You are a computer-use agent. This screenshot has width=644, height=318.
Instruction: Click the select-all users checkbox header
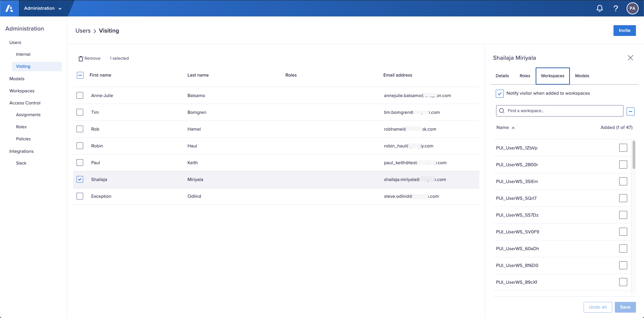click(80, 75)
